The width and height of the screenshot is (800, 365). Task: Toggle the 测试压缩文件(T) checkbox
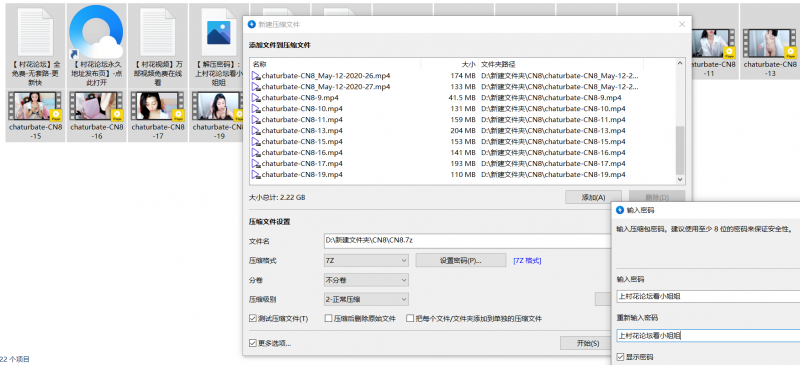click(253, 319)
